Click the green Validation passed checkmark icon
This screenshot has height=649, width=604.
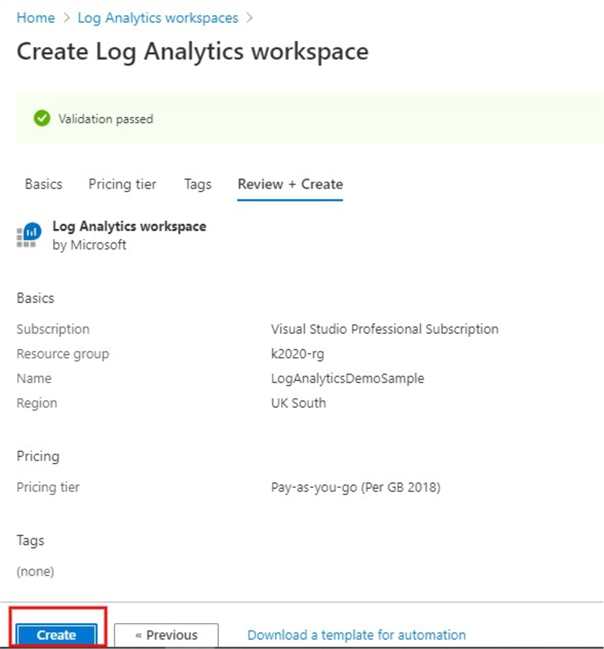42,118
